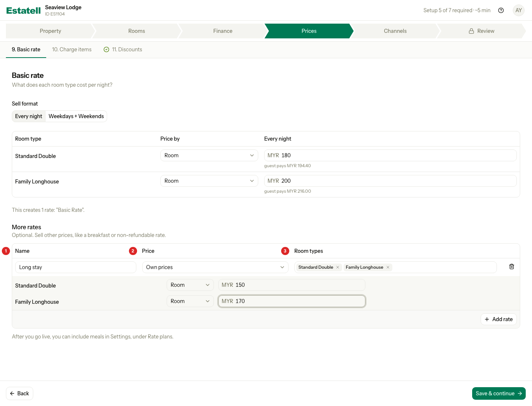532x406 pixels.
Task: Click the Seaview Lodge property name
Action: pos(63,7)
